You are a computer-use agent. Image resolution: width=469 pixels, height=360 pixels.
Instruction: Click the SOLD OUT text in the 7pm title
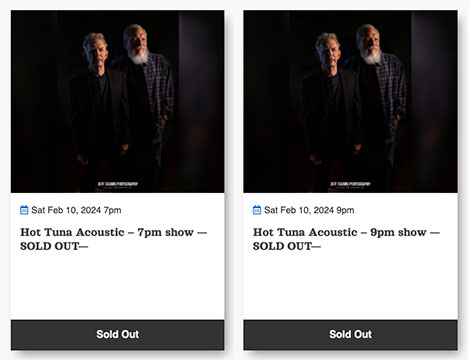point(50,246)
